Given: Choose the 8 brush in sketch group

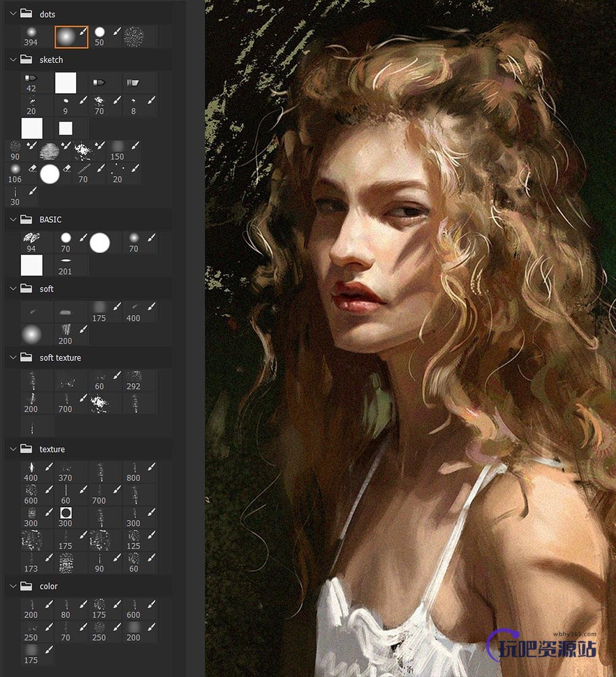Looking at the screenshot, I should pyautogui.click(x=139, y=105).
